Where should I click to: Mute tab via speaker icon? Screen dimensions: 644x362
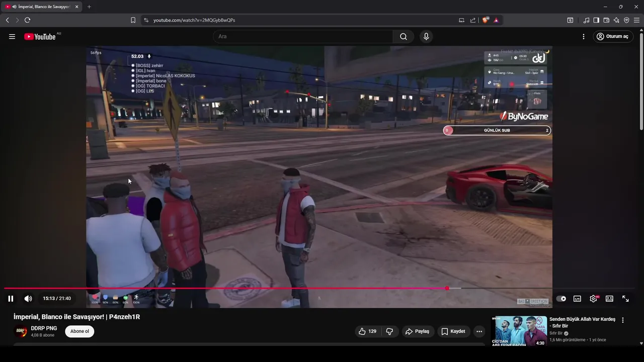[14, 7]
